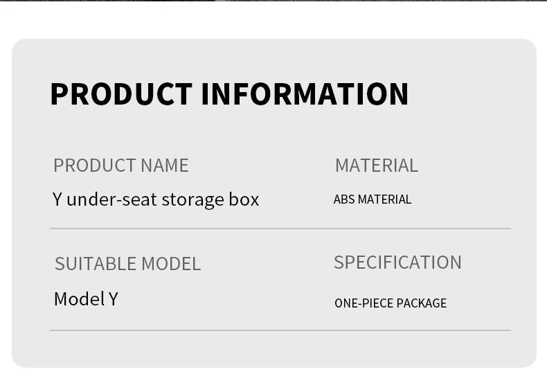Click the gray MATERIAL column heading

[376, 166]
